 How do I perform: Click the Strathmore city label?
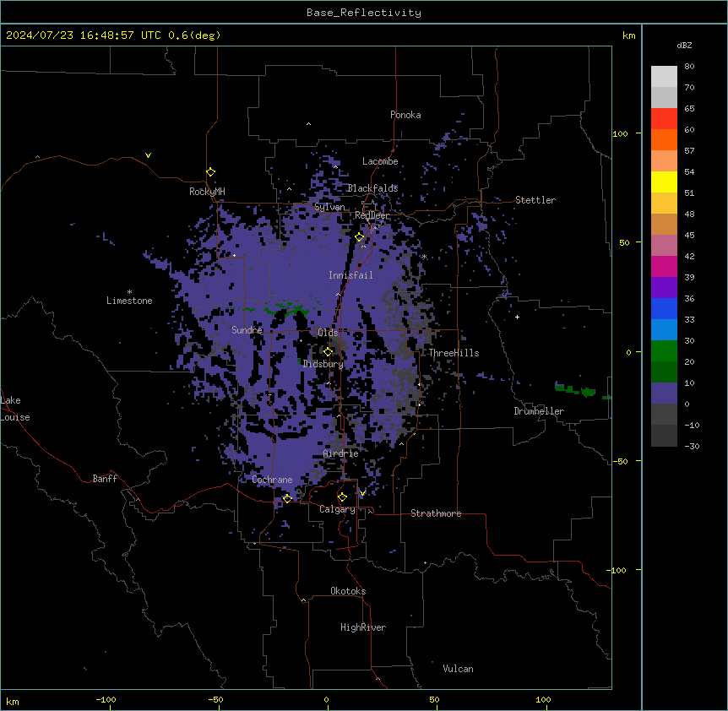(x=436, y=513)
